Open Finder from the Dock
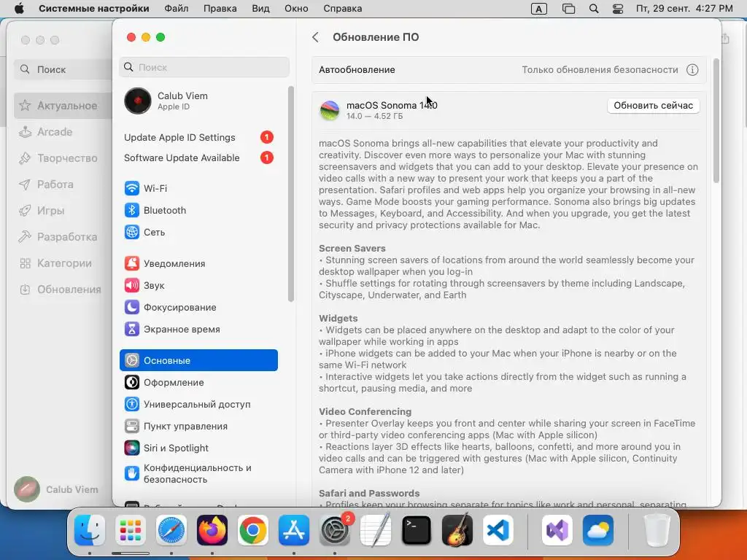This screenshot has height=560, width=747. (x=90, y=530)
